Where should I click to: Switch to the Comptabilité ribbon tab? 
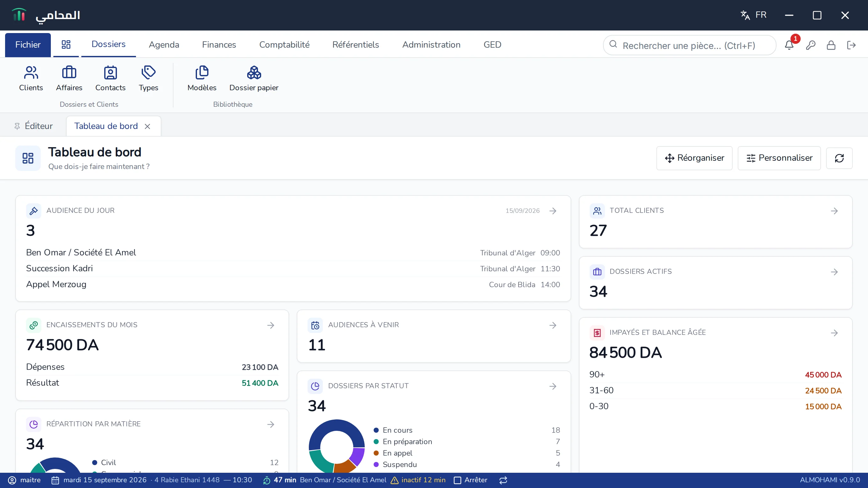(284, 45)
